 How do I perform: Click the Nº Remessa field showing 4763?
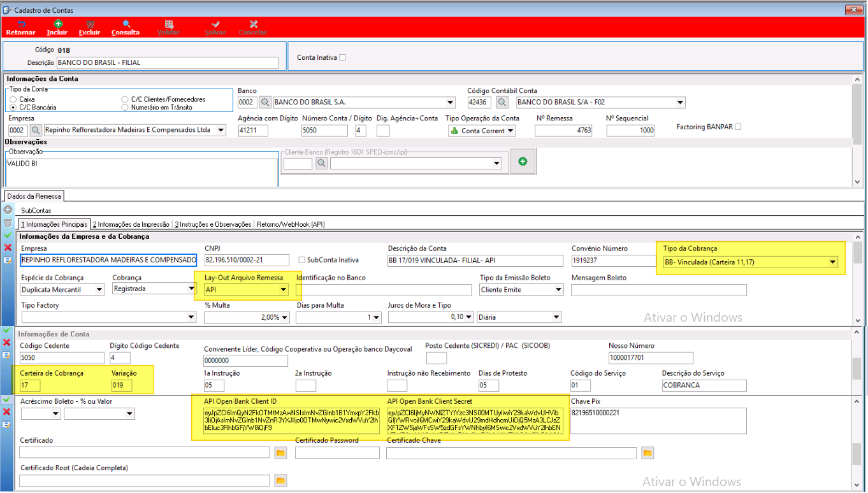pos(564,131)
